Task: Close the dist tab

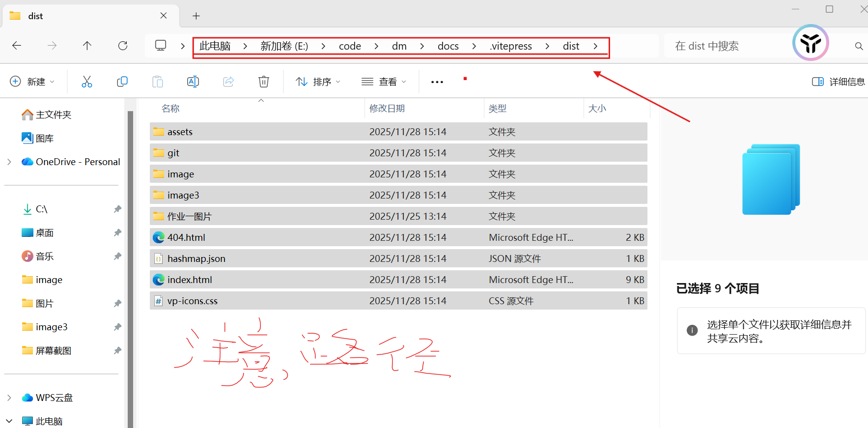Action: pyautogui.click(x=164, y=16)
